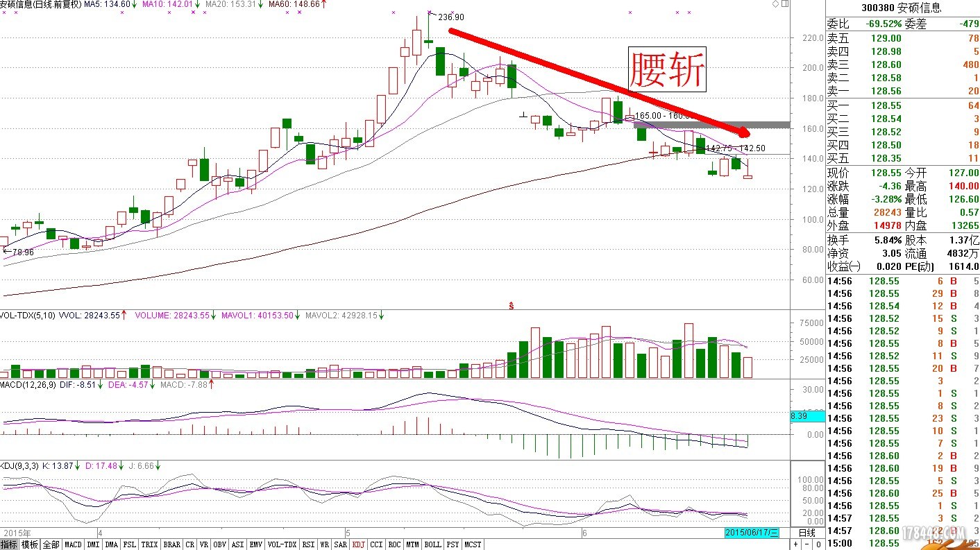Click the 买三 order row at 128.52
Viewport: 980px width, 550px height.
tap(902, 132)
